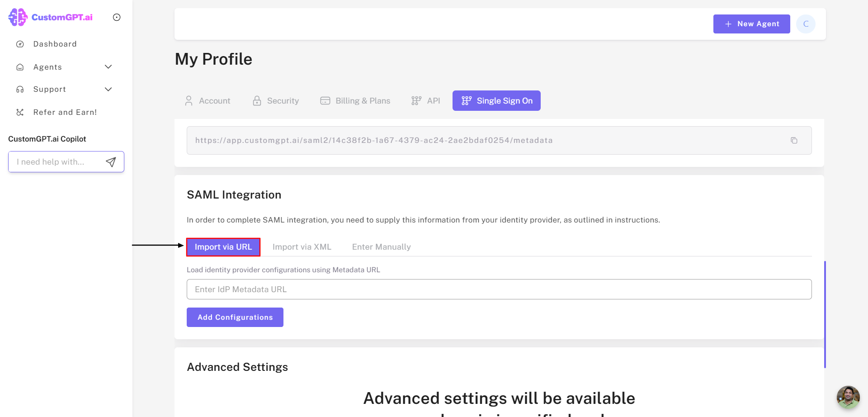Screen dimensions: 868x417
Task: Click the My Profile heading
Action: [x=213, y=59]
